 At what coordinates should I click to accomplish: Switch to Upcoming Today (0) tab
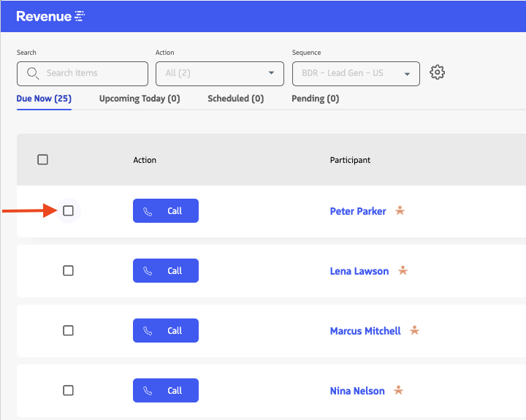[140, 99]
